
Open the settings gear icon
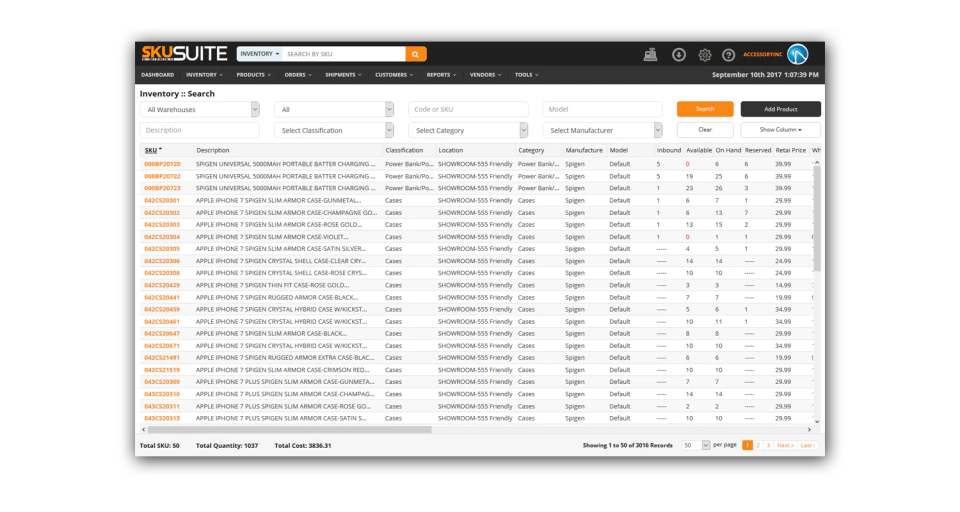[x=705, y=55]
